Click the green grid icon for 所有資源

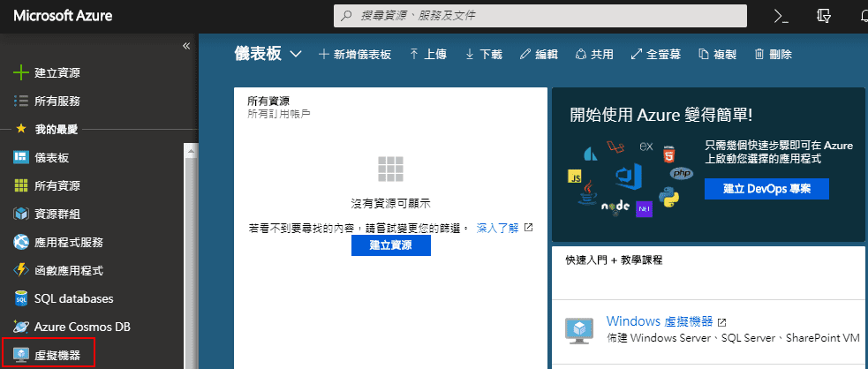click(x=21, y=186)
